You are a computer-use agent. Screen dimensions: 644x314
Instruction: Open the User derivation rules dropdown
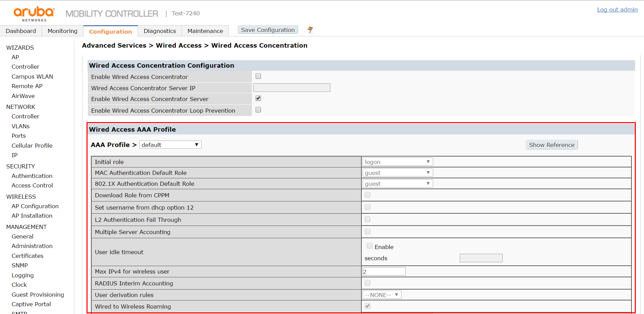[381, 294]
